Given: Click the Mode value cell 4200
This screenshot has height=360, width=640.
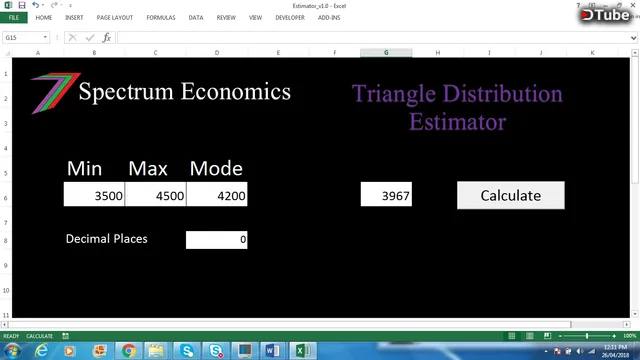Looking at the screenshot, I should coord(217,194).
